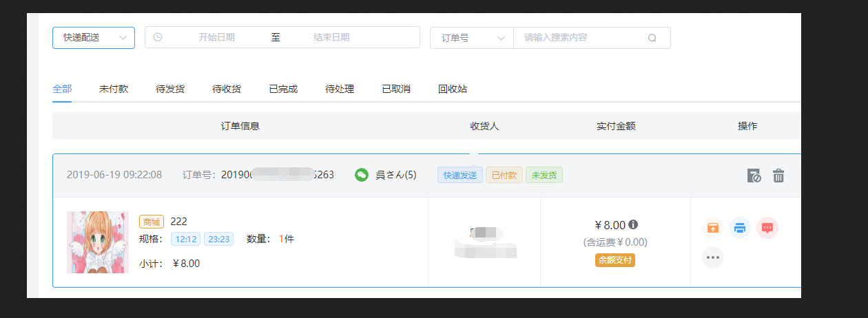
Task: Open the 快递配送 delivery type dropdown
Action: (x=94, y=38)
